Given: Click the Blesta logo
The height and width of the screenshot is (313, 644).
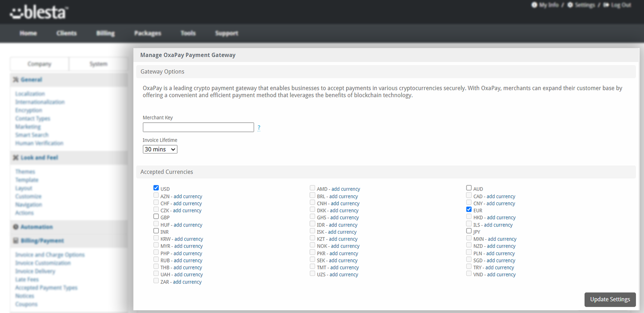Looking at the screenshot, I should (x=39, y=13).
